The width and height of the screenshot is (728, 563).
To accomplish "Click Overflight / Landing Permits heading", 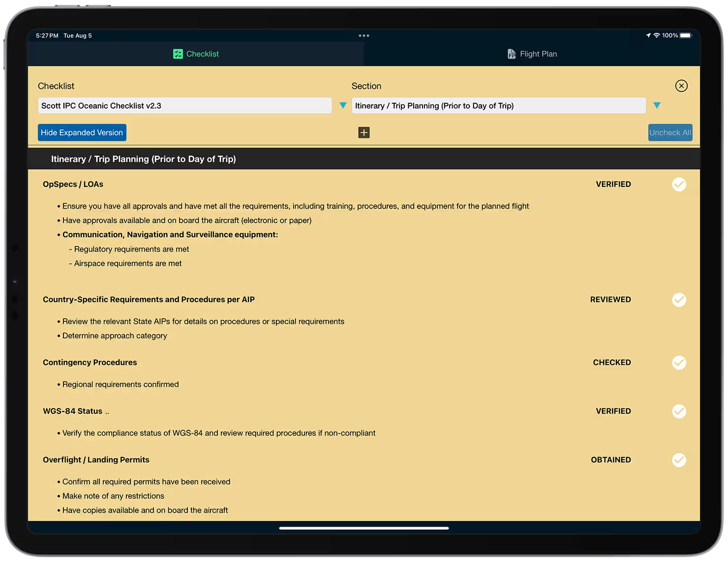I will pos(96,460).
